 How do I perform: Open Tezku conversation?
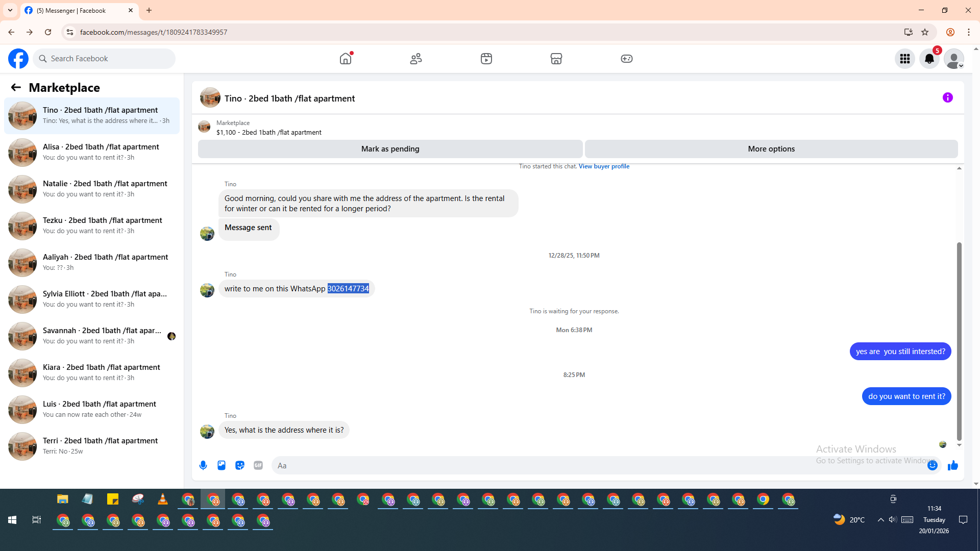point(92,226)
